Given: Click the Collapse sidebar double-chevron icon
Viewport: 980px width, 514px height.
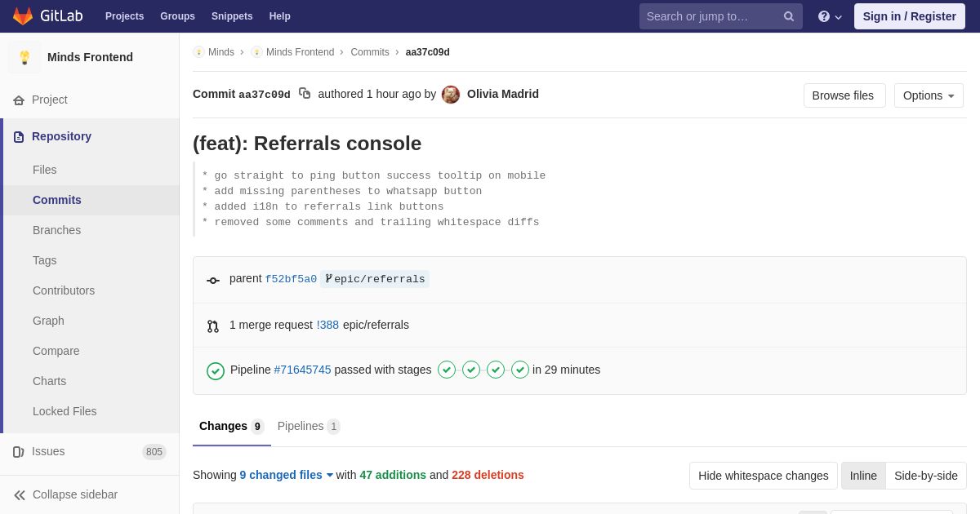Looking at the screenshot, I should tap(20, 495).
